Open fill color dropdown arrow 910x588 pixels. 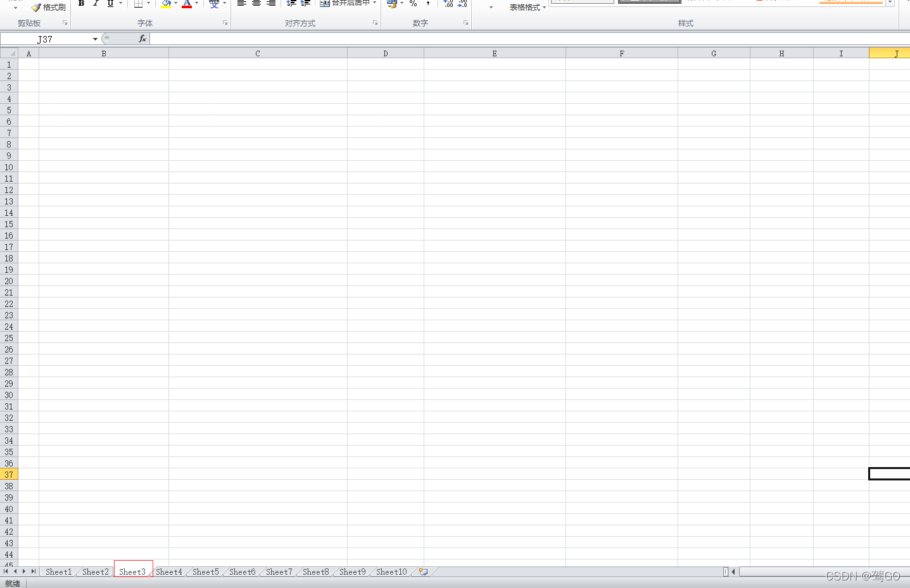tap(176, 3)
